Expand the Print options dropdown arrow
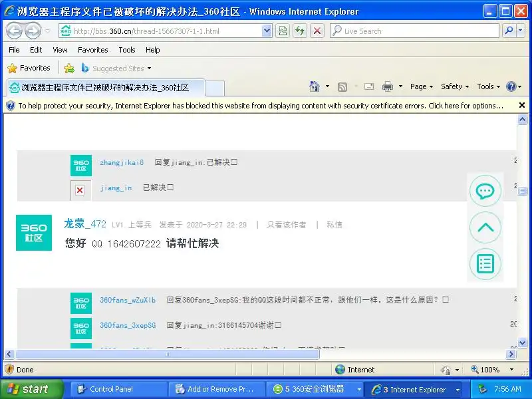This screenshot has width=532, height=399. 400,86
